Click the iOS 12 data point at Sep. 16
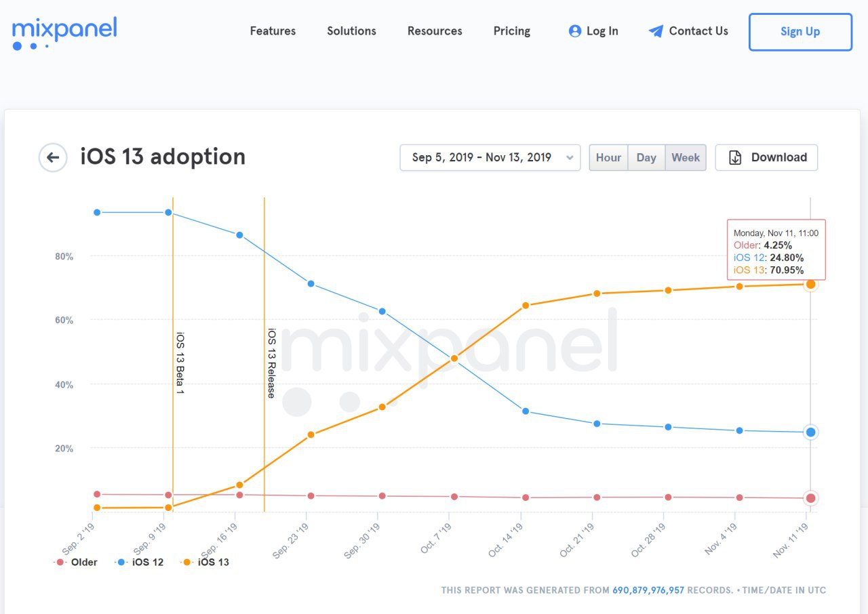This screenshot has width=868, height=614. (239, 235)
